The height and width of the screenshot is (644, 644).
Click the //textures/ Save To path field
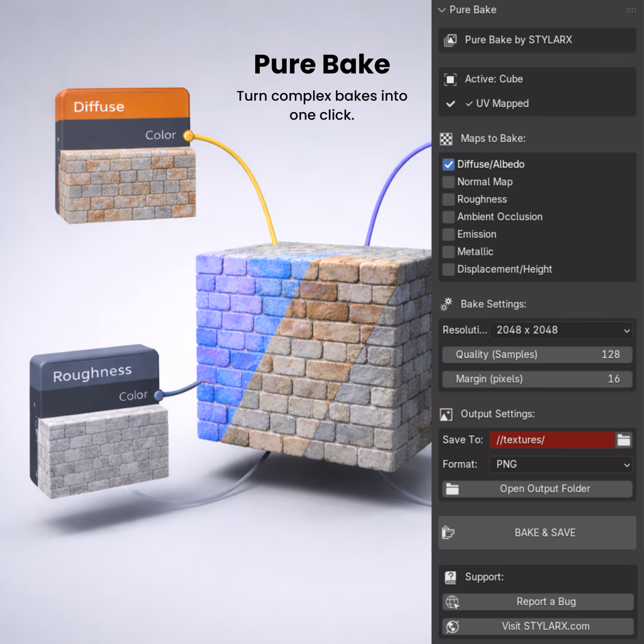[552, 440]
